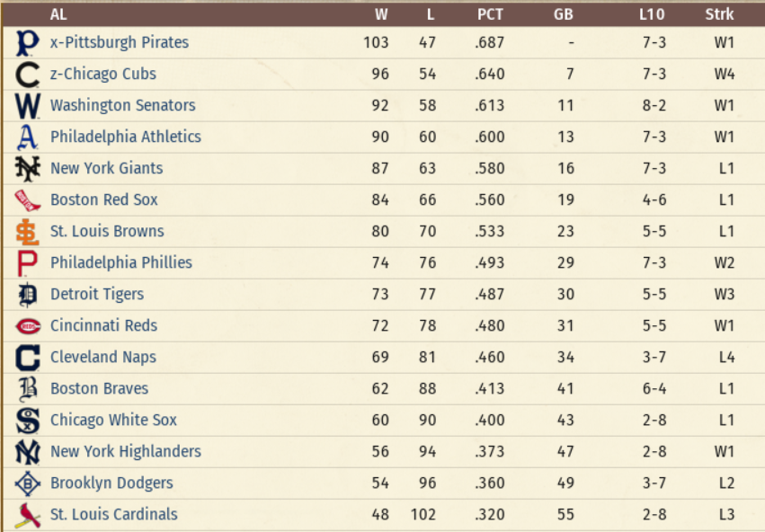
Task: Click the Cincinnati Reds logo icon
Action: click(x=28, y=325)
